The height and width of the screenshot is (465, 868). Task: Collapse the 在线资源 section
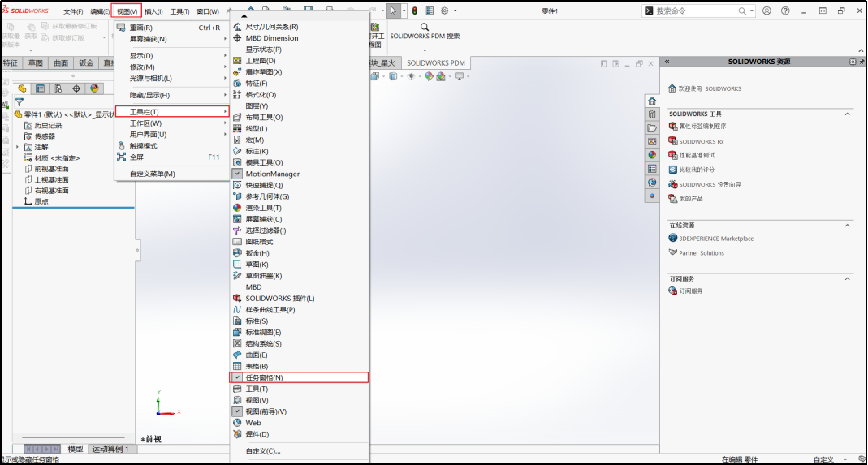tap(847, 226)
